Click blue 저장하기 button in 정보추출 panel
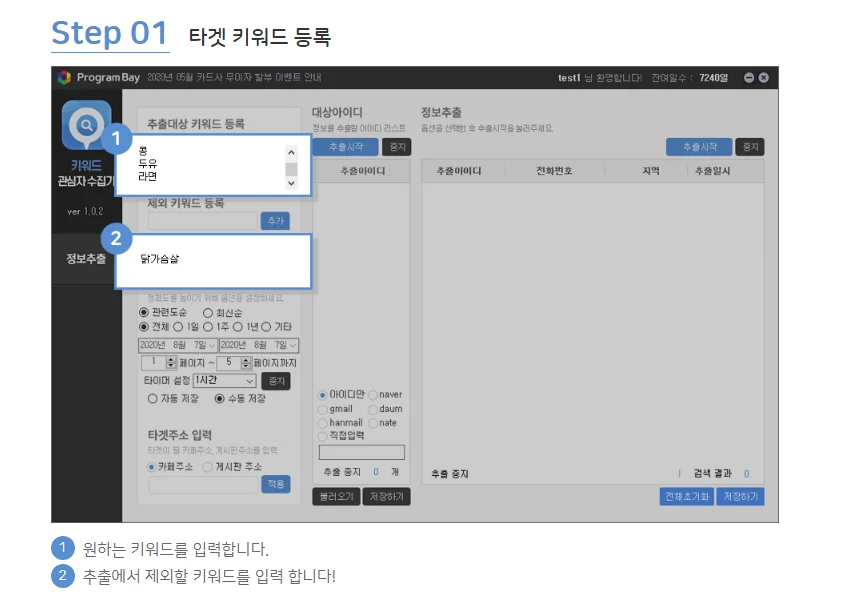 [740, 497]
